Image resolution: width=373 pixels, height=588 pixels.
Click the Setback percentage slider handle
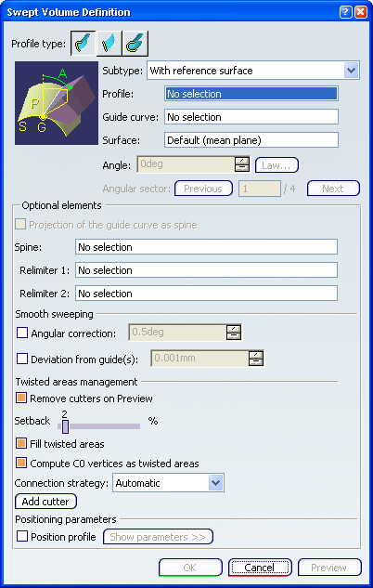65,426
